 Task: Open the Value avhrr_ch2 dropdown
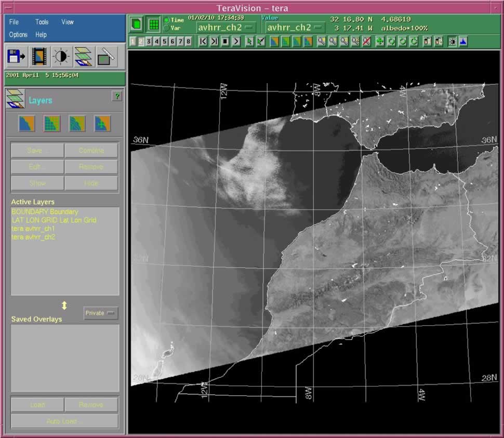point(295,27)
